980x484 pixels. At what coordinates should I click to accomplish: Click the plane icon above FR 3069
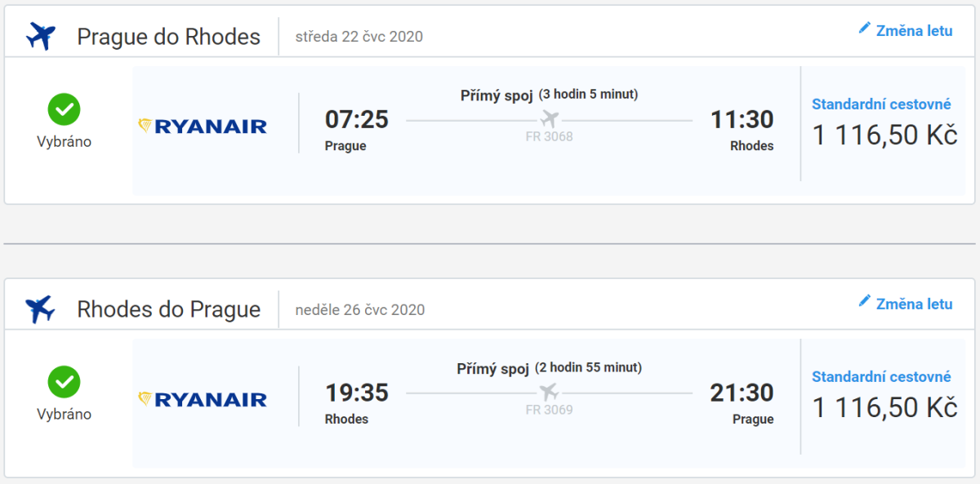tap(549, 392)
